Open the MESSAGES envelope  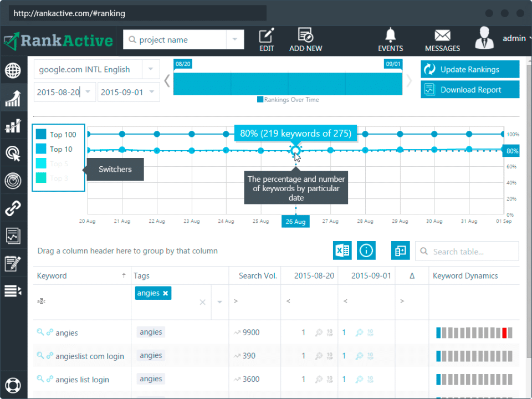coord(442,40)
